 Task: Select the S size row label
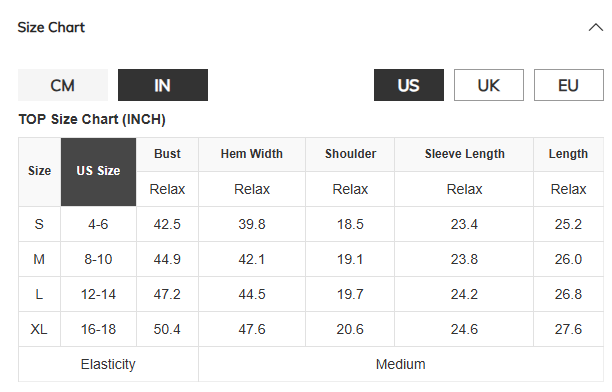(39, 225)
